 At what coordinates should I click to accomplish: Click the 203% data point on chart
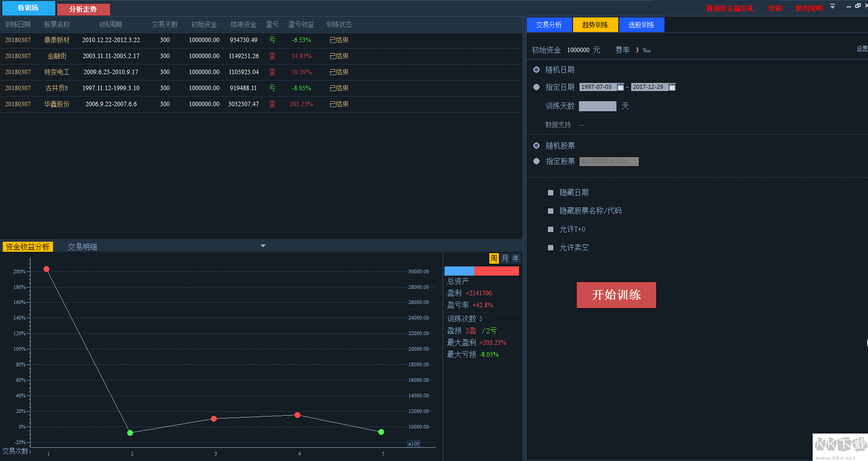(x=47, y=269)
